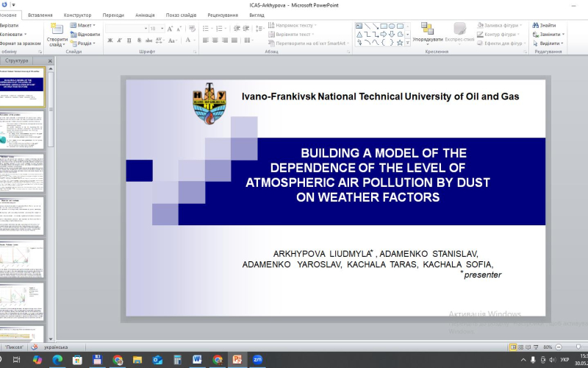Image resolution: width=588 pixels, height=368 pixels.
Task: Expand the shapes gallery more button
Action: (408, 43)
